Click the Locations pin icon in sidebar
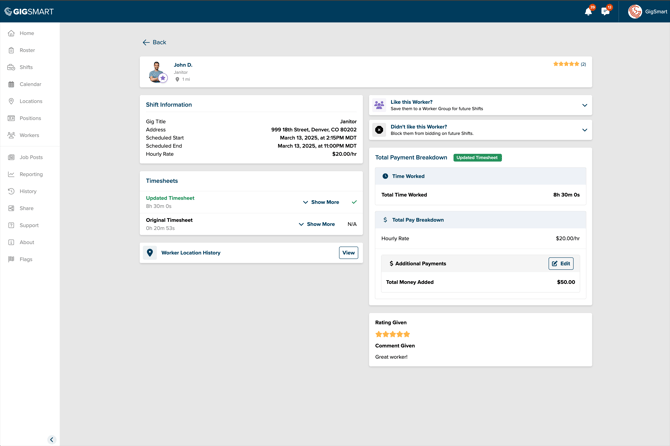 coord(11,101)
